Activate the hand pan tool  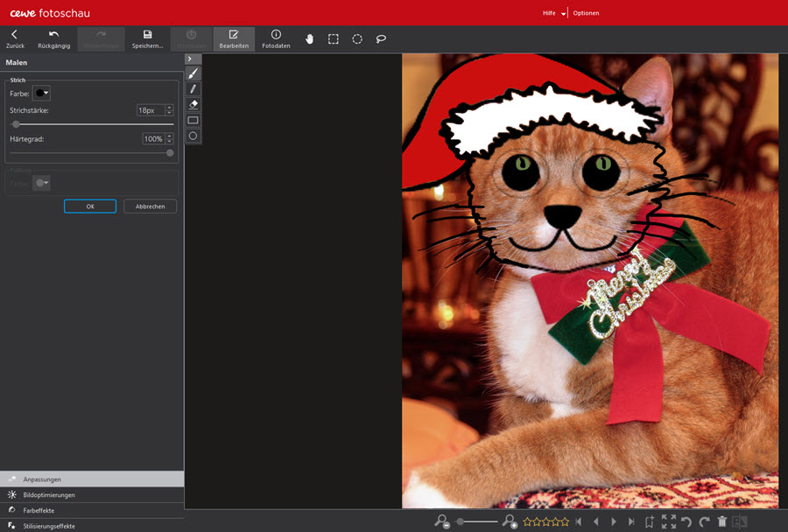click(309, 38)
